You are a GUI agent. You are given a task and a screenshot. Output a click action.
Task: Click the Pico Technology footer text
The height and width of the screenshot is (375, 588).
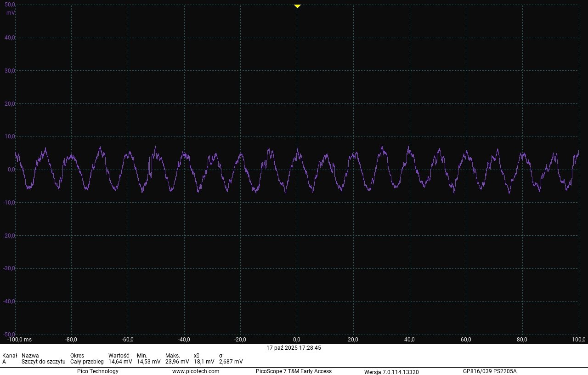(98, 371)
